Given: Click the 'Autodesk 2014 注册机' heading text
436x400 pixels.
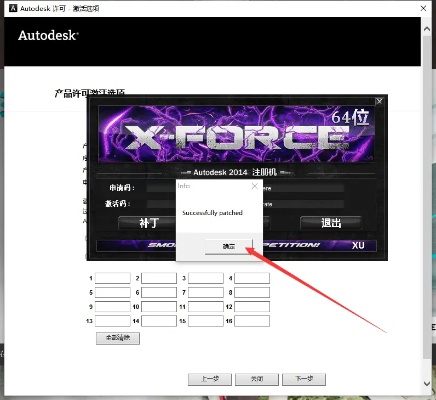Looking at the screenshot, I should (x=235, y=172).
